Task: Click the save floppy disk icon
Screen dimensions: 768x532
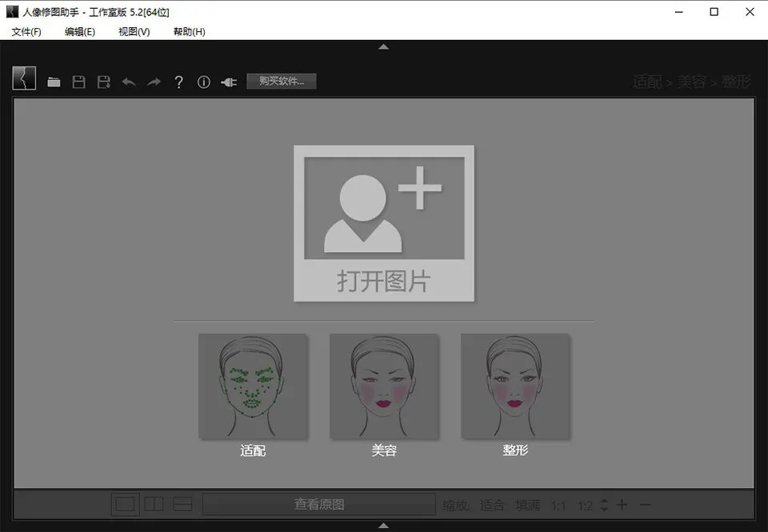Action: 78,82
